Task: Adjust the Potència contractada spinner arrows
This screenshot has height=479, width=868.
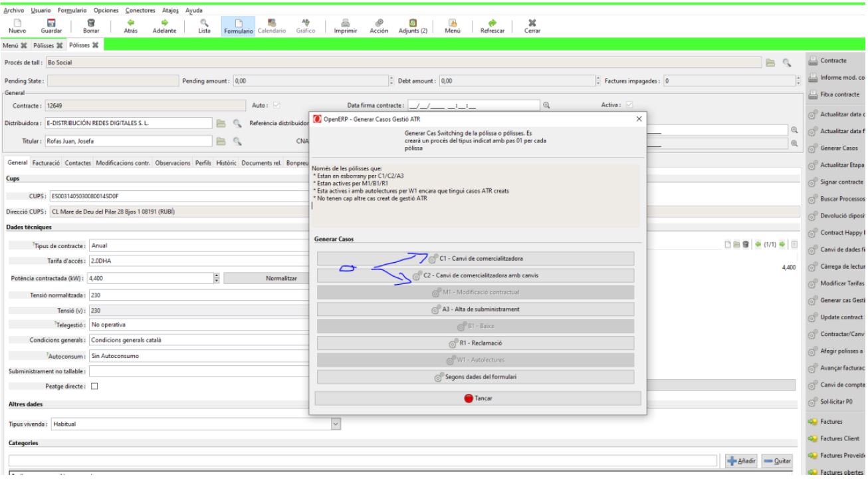Action: coord(216,279)
